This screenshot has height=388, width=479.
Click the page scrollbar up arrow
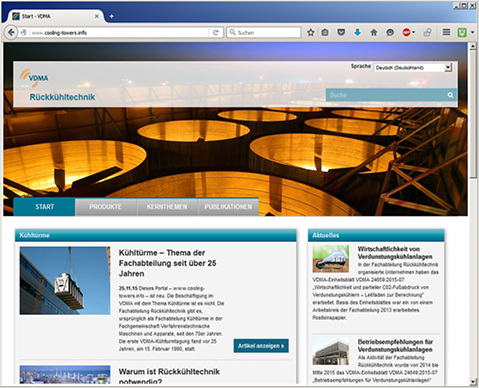(473, 47)
